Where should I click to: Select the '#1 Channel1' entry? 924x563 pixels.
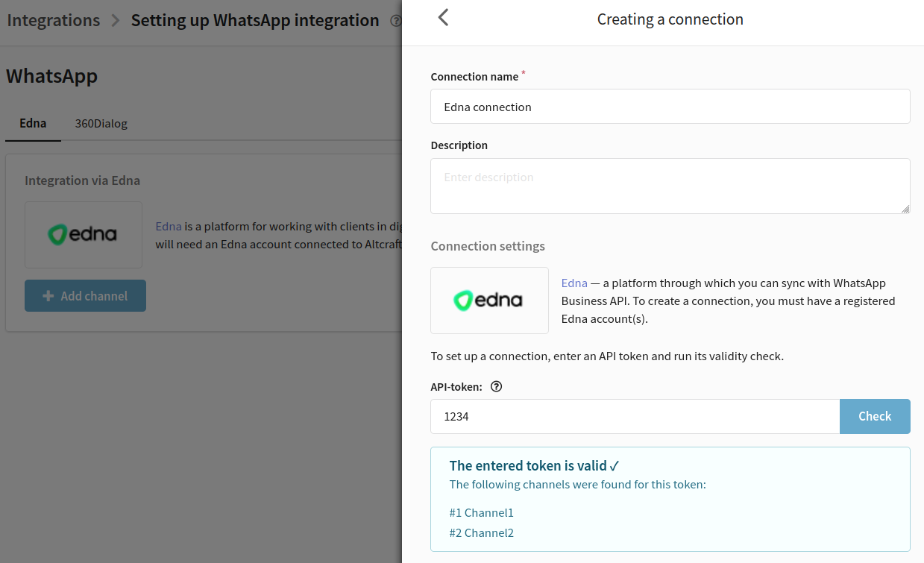[482, 513]
